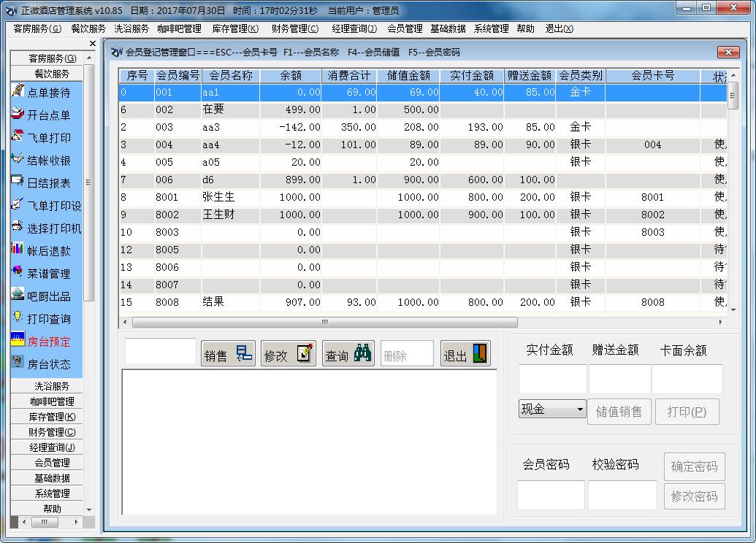Click the 赠送金额 input field
The image size is (756, 543).
point(619,380)
